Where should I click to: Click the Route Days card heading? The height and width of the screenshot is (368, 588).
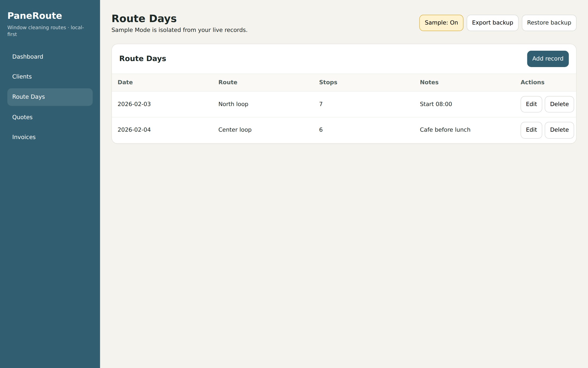point(143,59)
